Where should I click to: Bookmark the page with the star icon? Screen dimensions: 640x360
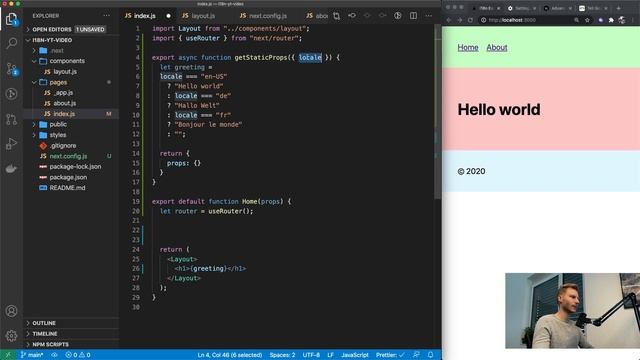pyautogui.click(x=587, y=20)
